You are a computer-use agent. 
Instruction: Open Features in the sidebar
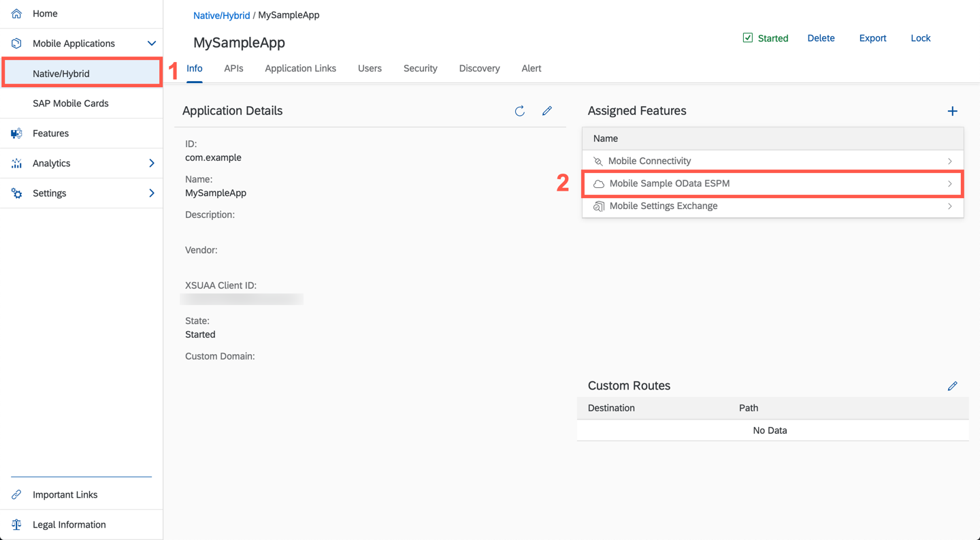[x=82, y=133]
